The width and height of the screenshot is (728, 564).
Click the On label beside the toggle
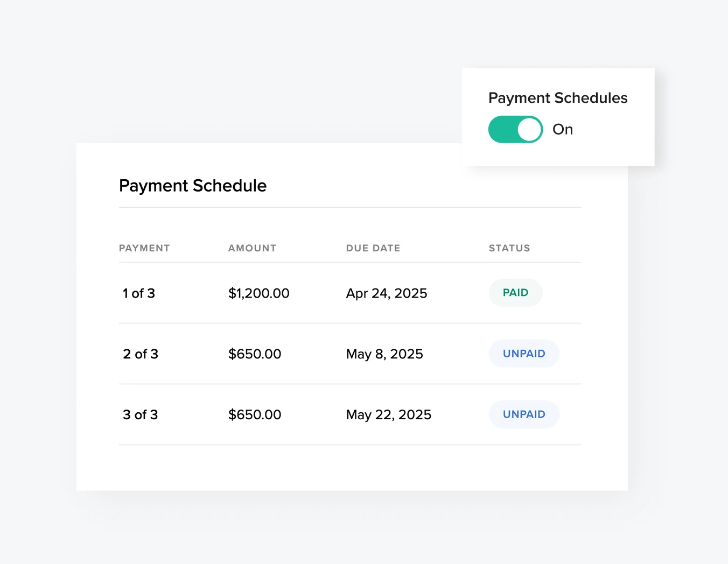pos(562,129)
